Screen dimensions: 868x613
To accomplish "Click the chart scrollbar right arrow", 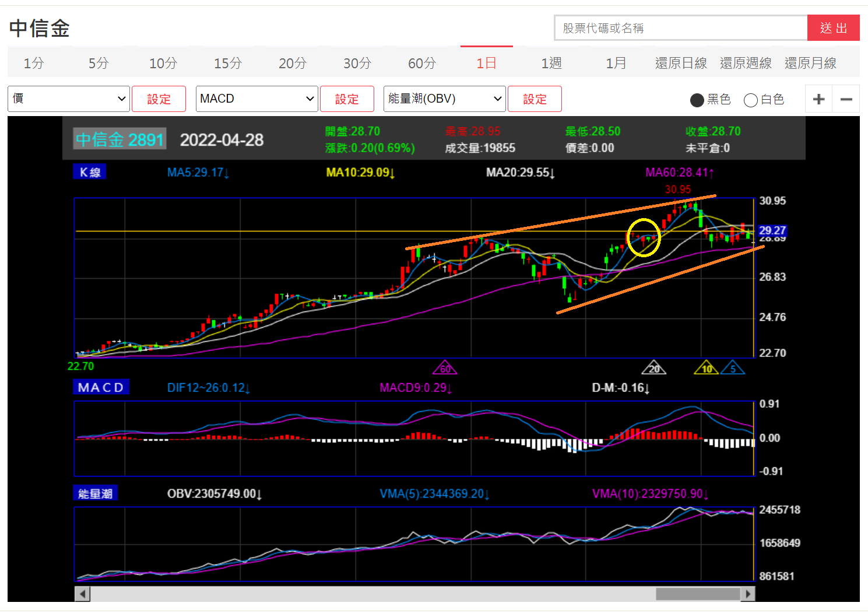I will [x=748, y=594].
